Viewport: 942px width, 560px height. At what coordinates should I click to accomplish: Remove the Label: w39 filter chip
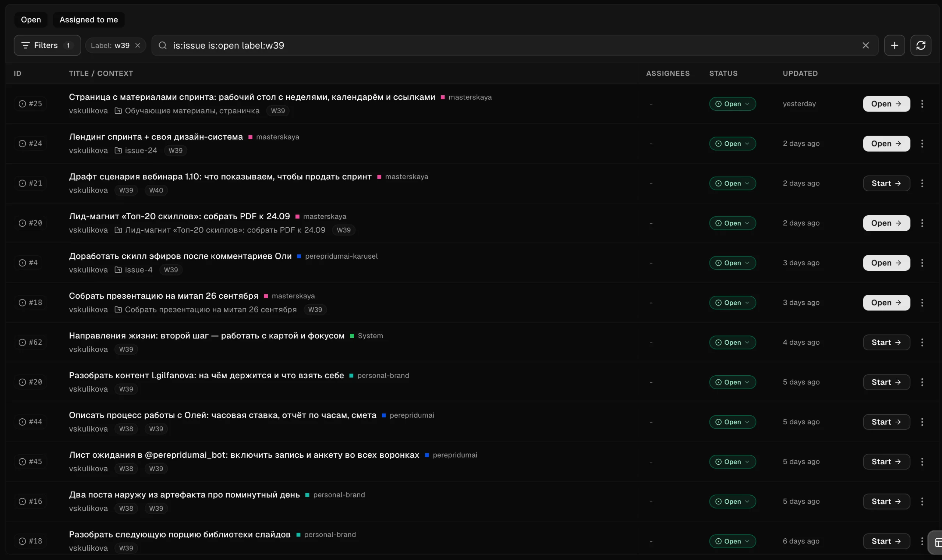pos(138,45)
